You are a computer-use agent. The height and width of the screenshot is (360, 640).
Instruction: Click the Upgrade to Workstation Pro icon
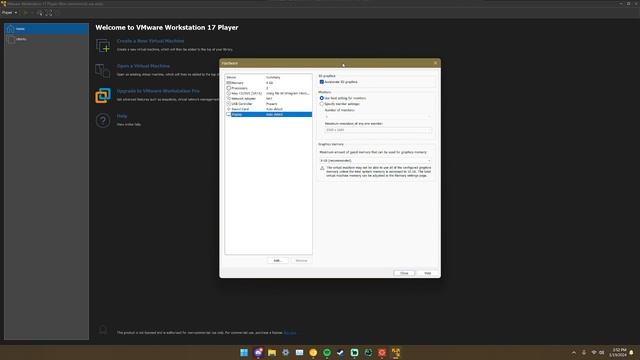tap(103, 96)
